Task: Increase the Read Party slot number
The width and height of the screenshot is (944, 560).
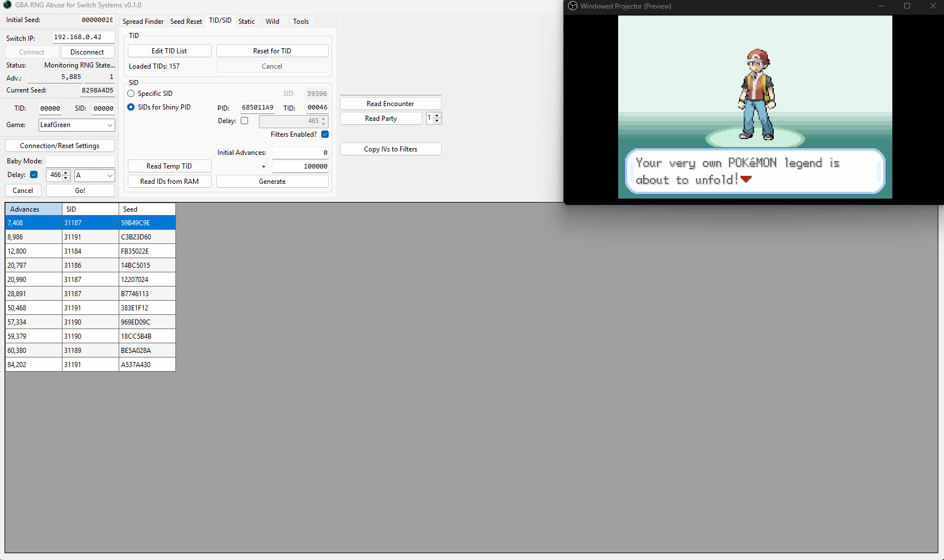Action: pyautogui.click(x=437, y=116)
